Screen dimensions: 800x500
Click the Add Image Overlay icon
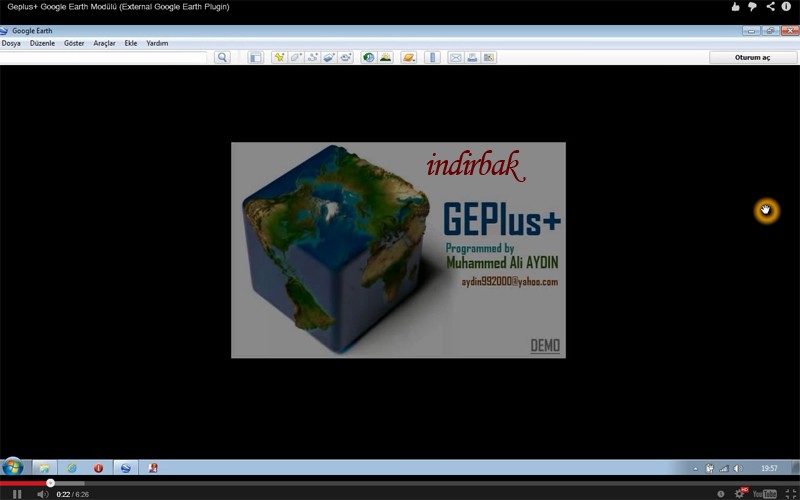pos(329,57)
